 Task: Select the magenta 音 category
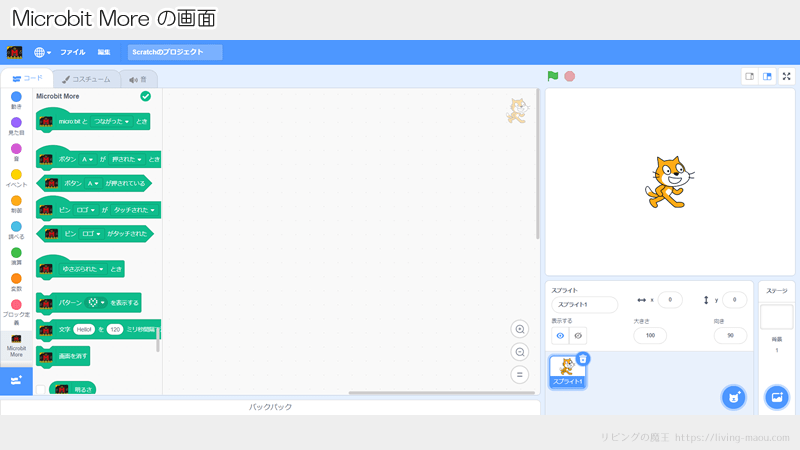tap(16, 152)
